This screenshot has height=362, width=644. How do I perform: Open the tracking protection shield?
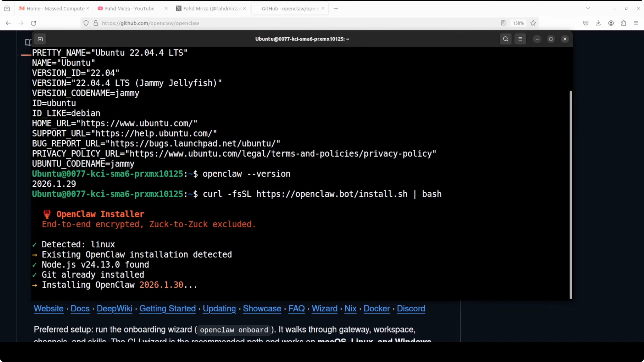coord(86,23)
